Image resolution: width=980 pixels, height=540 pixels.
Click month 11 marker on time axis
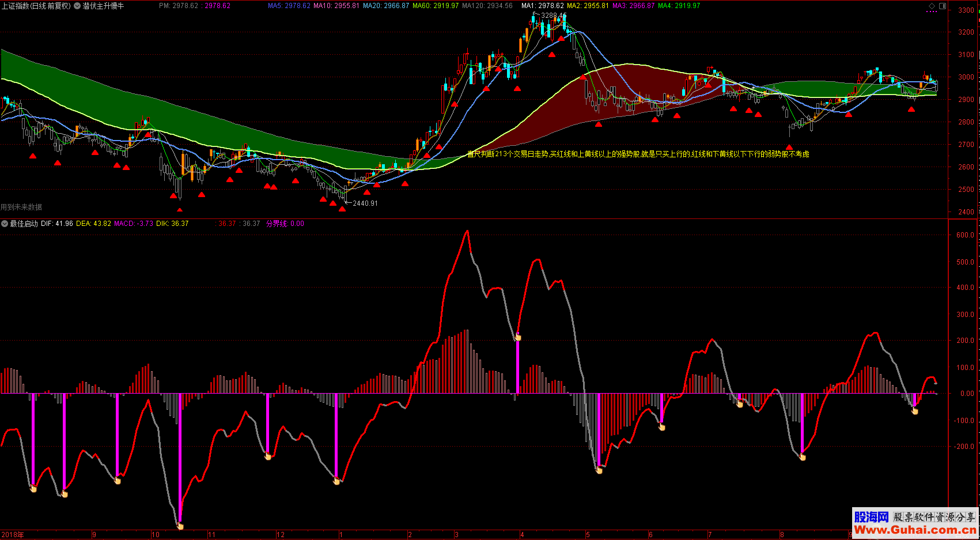[x=211, y=535]
